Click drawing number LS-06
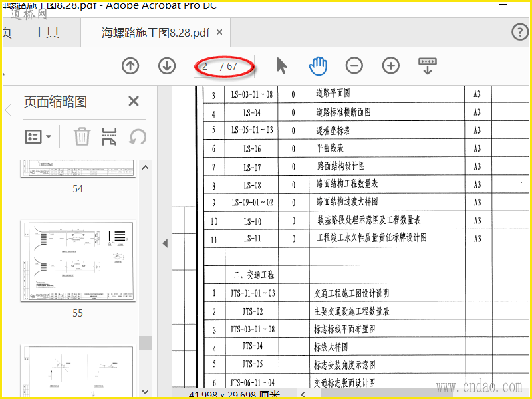 coord(252,149)
